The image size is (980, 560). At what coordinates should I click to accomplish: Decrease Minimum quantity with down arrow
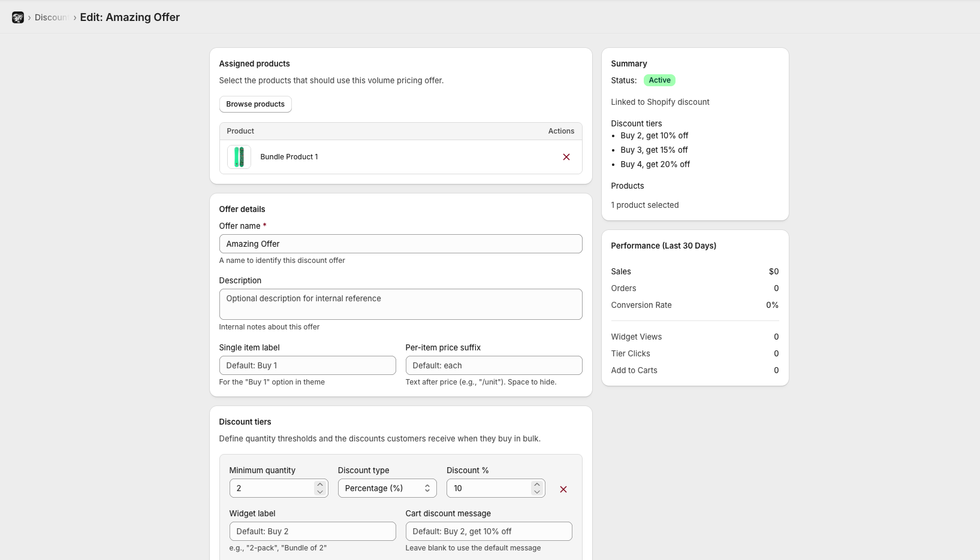click(x=320, y=492)
